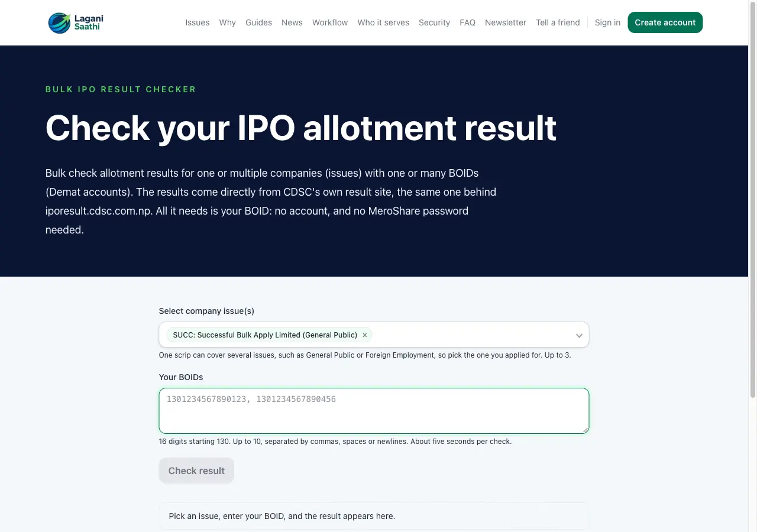This screenshot has height=532, width=757.
Task: Click the Pick an issue result placeholder text
Action: click(x=282, y=516)
